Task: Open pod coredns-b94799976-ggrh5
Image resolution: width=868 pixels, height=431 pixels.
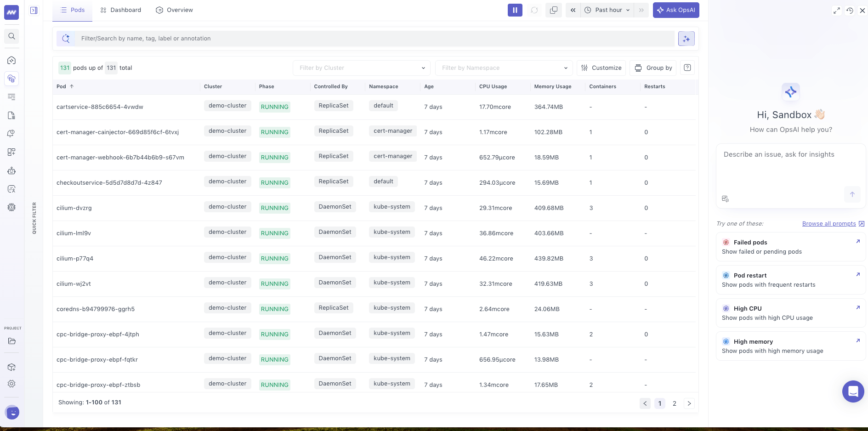Action: click(96, 309)
